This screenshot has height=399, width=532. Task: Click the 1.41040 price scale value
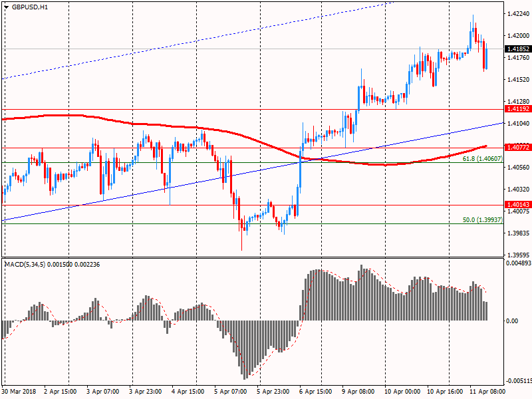pos(518,124)
